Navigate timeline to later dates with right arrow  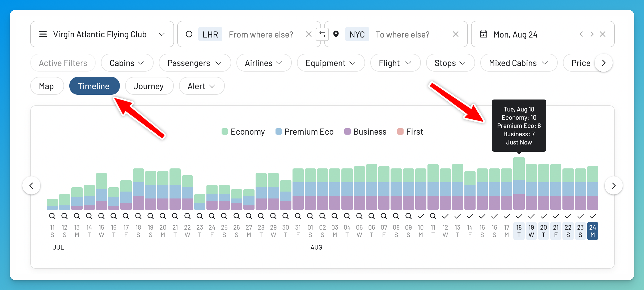pyautogui.click(x=613, y=185)
